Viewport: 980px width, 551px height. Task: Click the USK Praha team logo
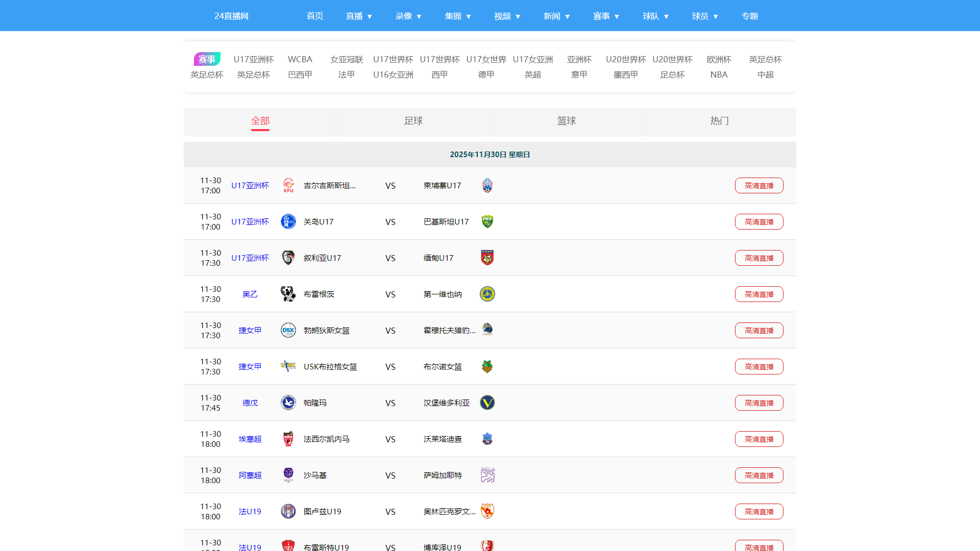click(288, 366)
